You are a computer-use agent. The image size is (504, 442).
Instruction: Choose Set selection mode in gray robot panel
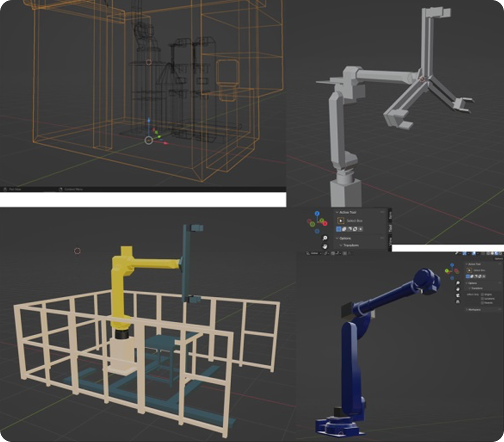(x=338, y=229)
